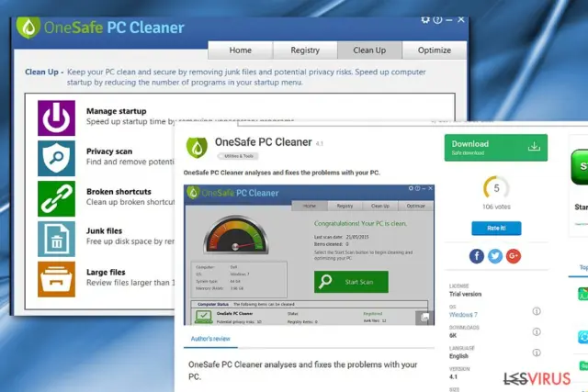The image size is (588, 392).
Task: Open the Manage startup power icon
Action: [56, 118]
